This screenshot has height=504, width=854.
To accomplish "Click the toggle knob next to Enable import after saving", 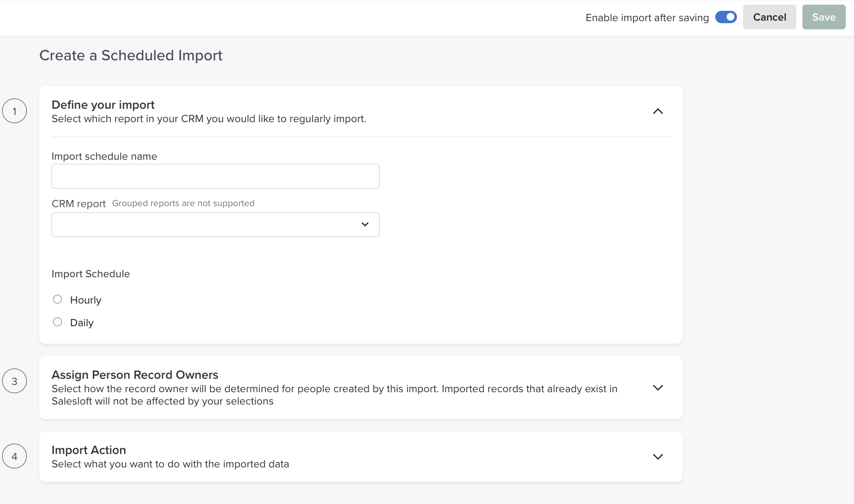I will 730,17.
